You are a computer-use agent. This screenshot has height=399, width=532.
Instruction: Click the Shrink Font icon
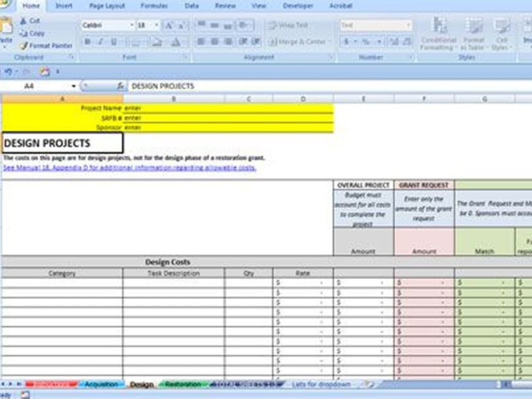click(x=181, y=26)
